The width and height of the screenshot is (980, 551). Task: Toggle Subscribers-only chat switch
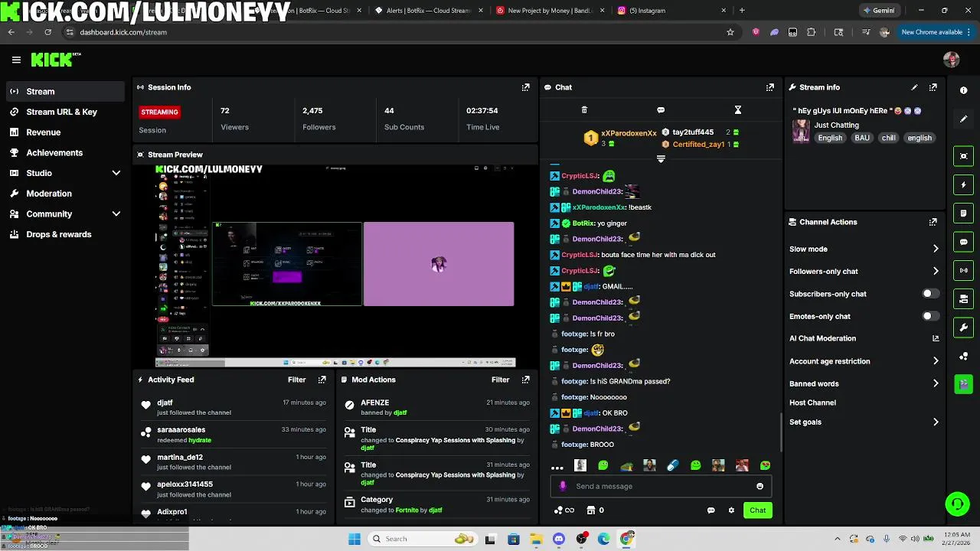coord(930,294)
